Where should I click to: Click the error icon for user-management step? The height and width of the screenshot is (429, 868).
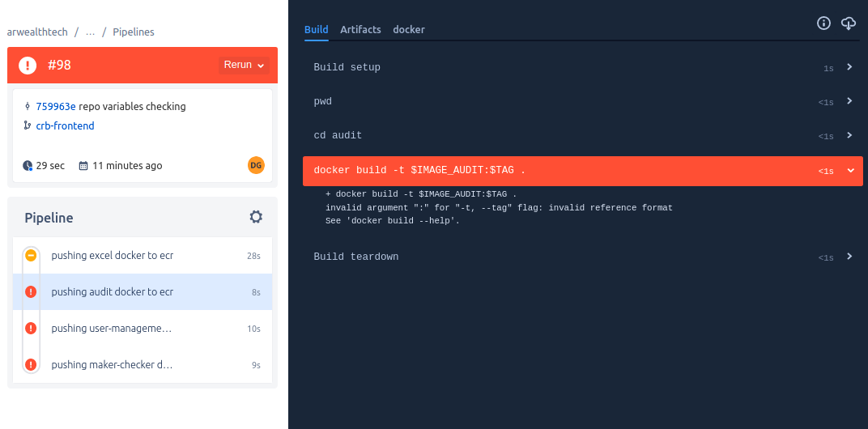tap(31, 329)
